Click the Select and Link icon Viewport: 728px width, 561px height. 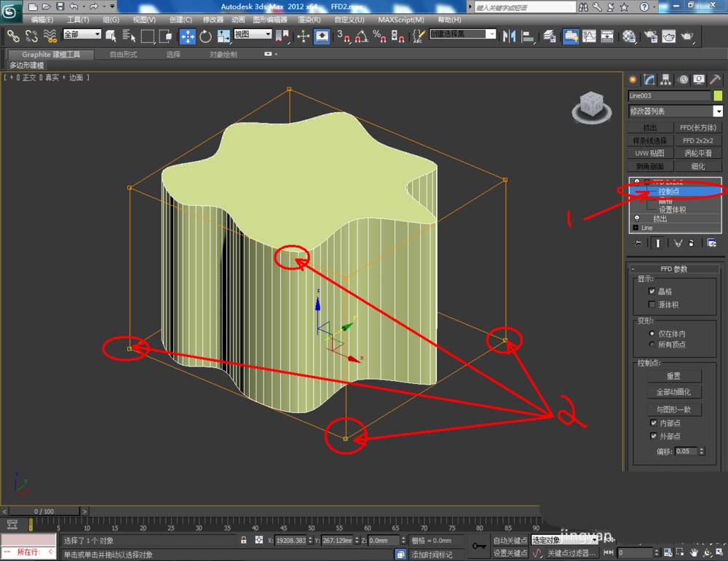point(13,36)
